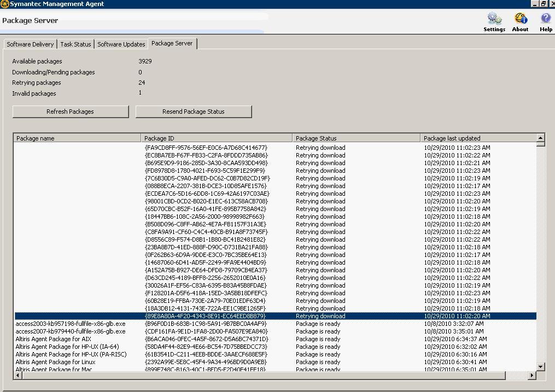Select row with ID {18A3DB12-4131-743E-722A-EE1C9BE1265F}
This screenshot has width=555, height=392.
(275, 308)
